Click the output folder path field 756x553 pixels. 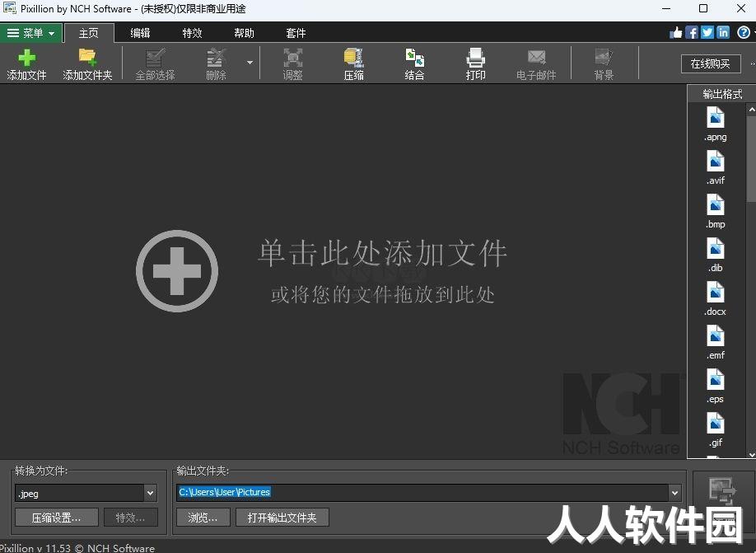(x=422, y=492)
